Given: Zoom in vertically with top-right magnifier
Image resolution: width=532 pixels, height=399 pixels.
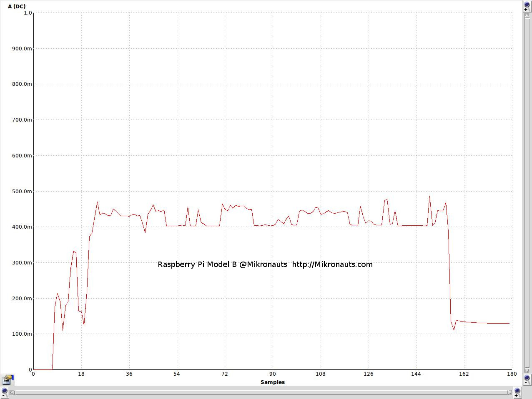Looking at the screenshot, I should (x=527, y=6).
